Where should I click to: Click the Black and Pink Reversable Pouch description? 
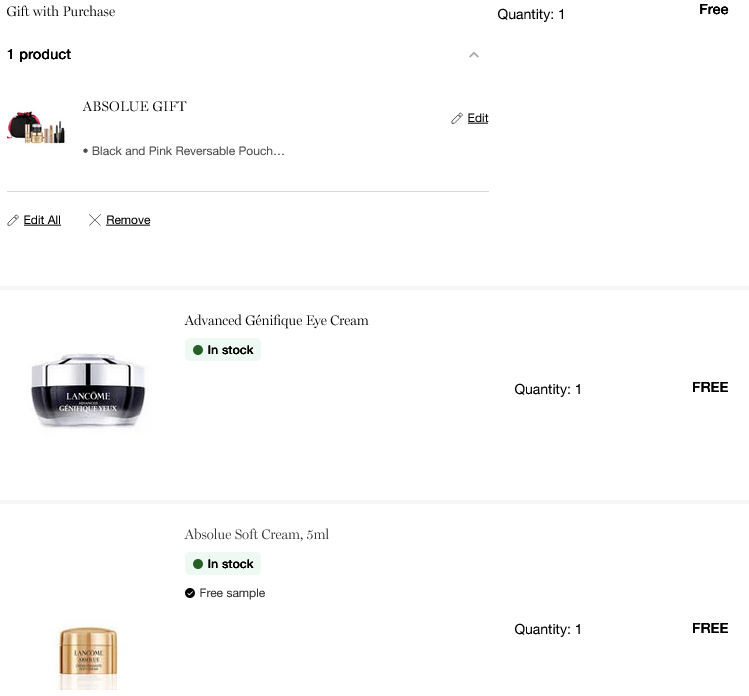pyautogui.click(x=188, y=151)
